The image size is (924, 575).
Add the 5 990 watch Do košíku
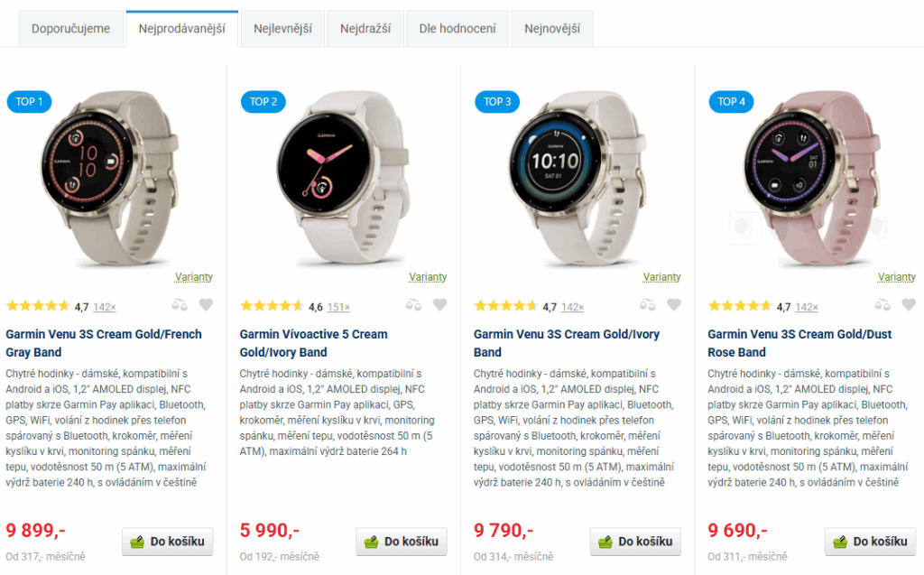click(x=402, y=542)
